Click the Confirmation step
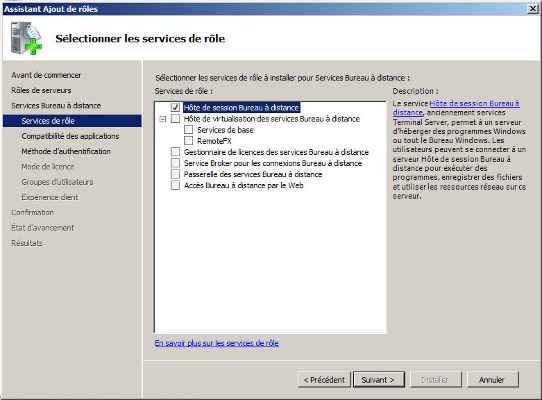 (32, 212)
